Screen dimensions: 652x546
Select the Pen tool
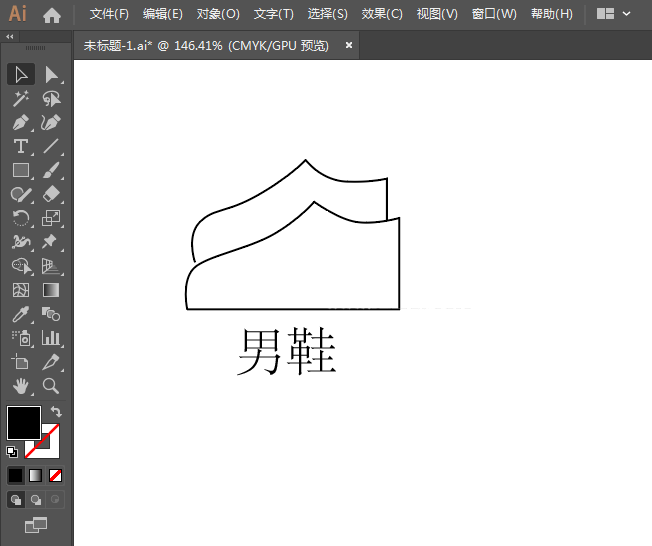click(x=21, y=123)
